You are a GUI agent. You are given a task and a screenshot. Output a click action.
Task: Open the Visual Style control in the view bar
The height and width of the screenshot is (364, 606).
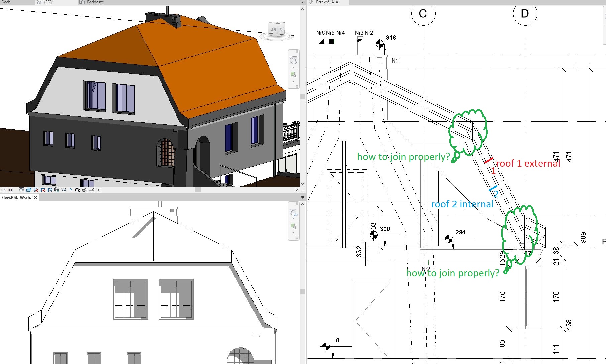coord(29,190)
